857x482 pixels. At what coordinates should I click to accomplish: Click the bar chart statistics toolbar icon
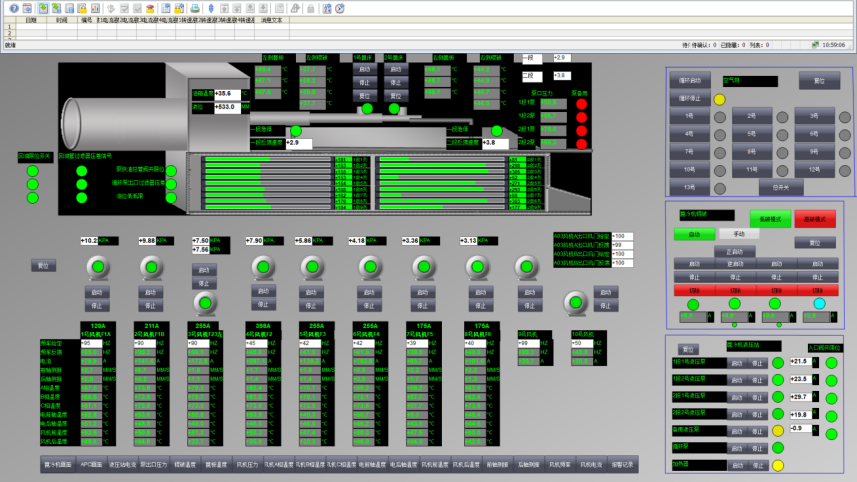pyautogui.click(x=95, y=8)
